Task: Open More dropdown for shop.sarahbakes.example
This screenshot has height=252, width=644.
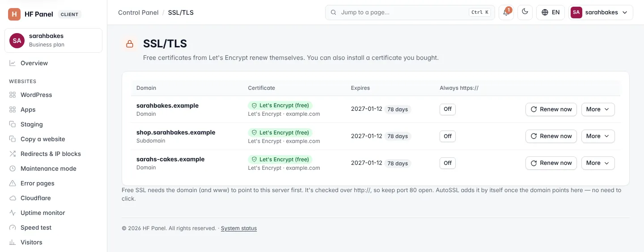Action: point(598,136)
